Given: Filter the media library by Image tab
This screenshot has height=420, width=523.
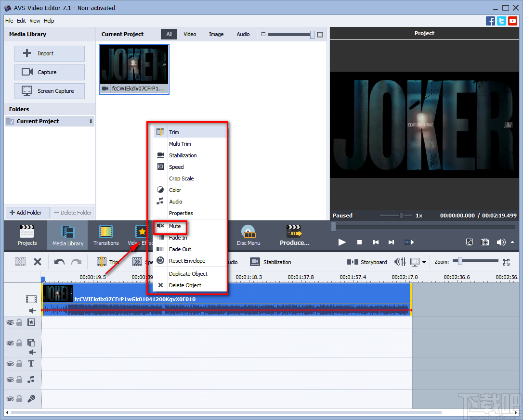Looking at the screenshot, I should [x=216, y=34].
